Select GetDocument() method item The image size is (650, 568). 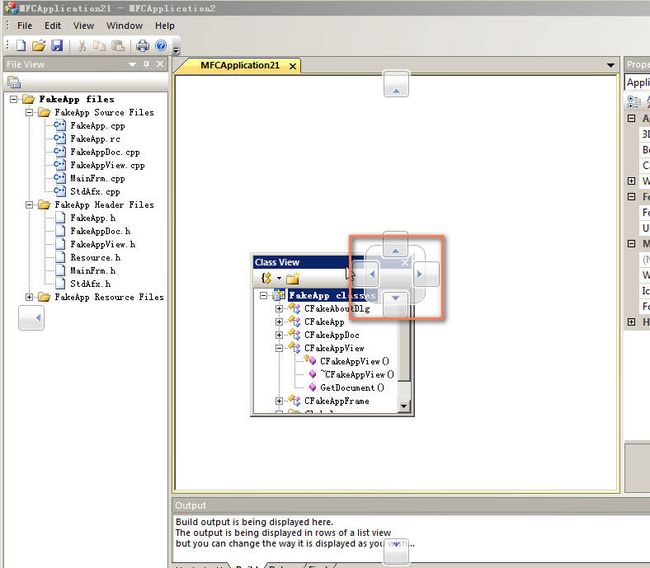(x=352, y=388)
